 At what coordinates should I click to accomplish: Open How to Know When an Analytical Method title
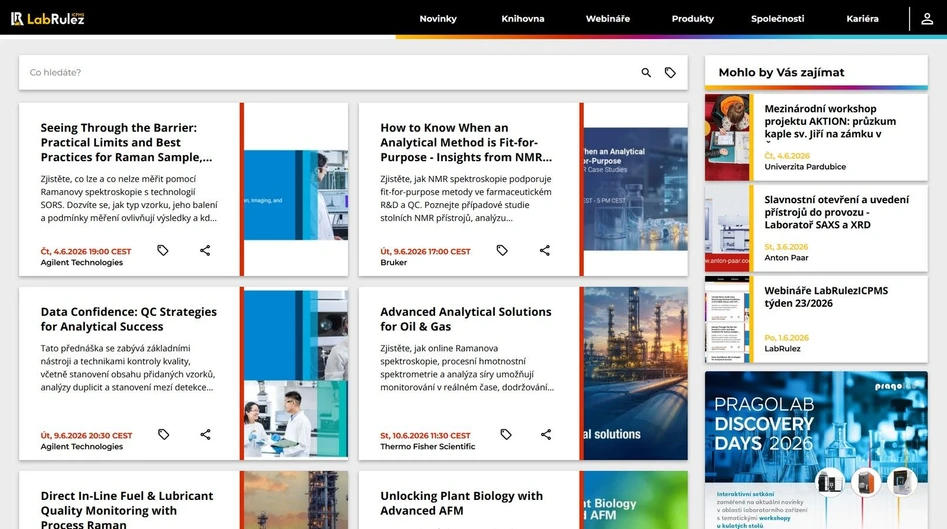[466, 143]
